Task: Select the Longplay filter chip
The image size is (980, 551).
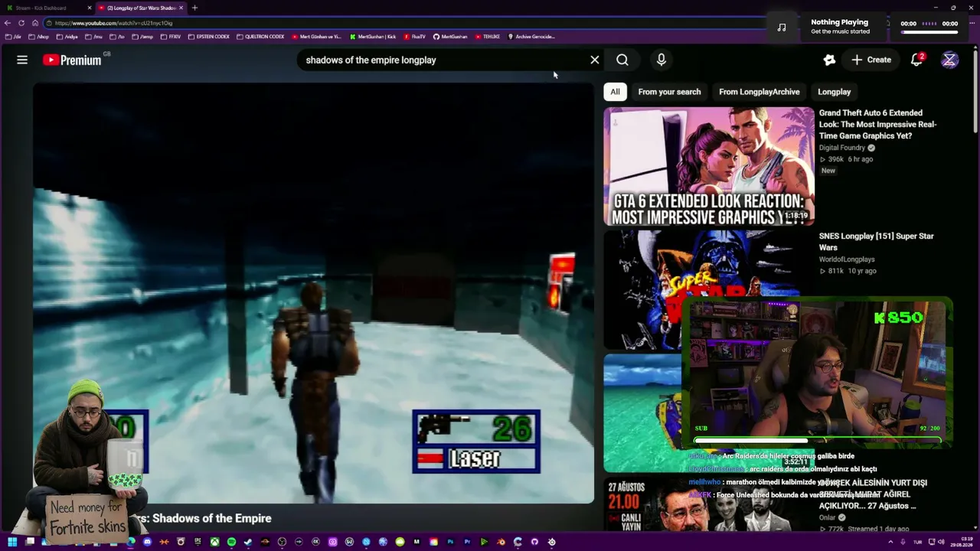Action: [x=834, y=92]
